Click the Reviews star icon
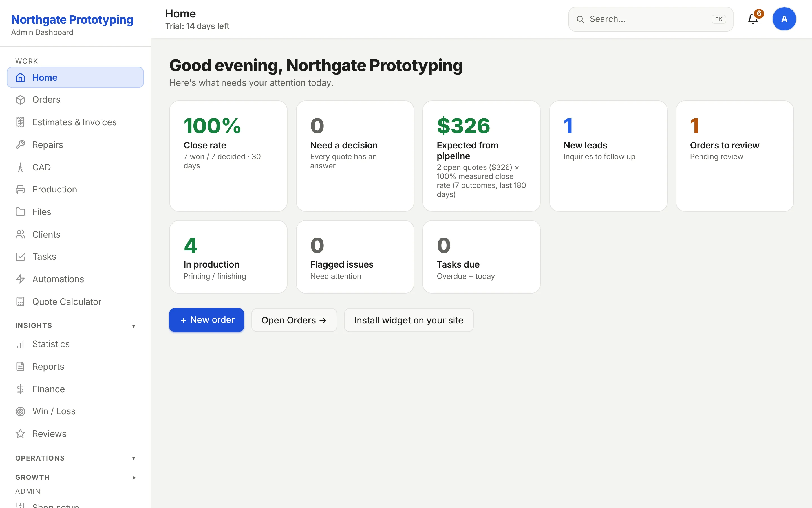This screenshot has width=812, height=508. (21, 434)
